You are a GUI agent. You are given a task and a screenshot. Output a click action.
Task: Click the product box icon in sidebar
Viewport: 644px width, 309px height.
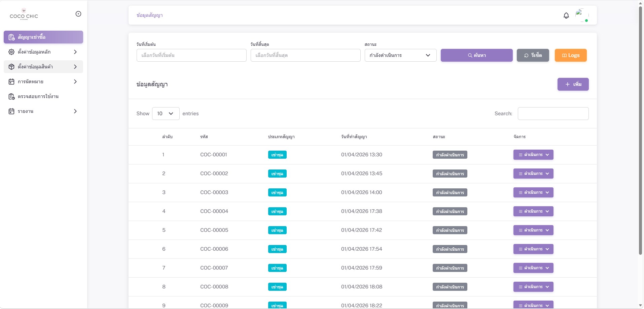(11, 67)
